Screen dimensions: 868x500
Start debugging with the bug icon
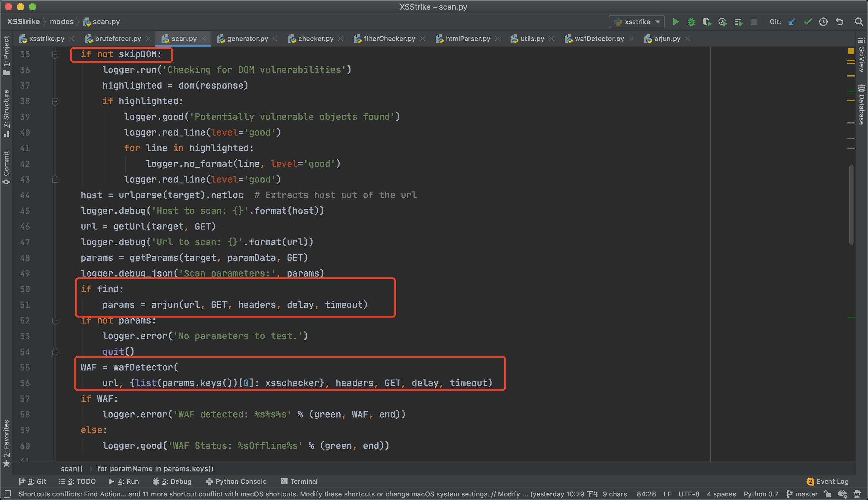point(691,22)
